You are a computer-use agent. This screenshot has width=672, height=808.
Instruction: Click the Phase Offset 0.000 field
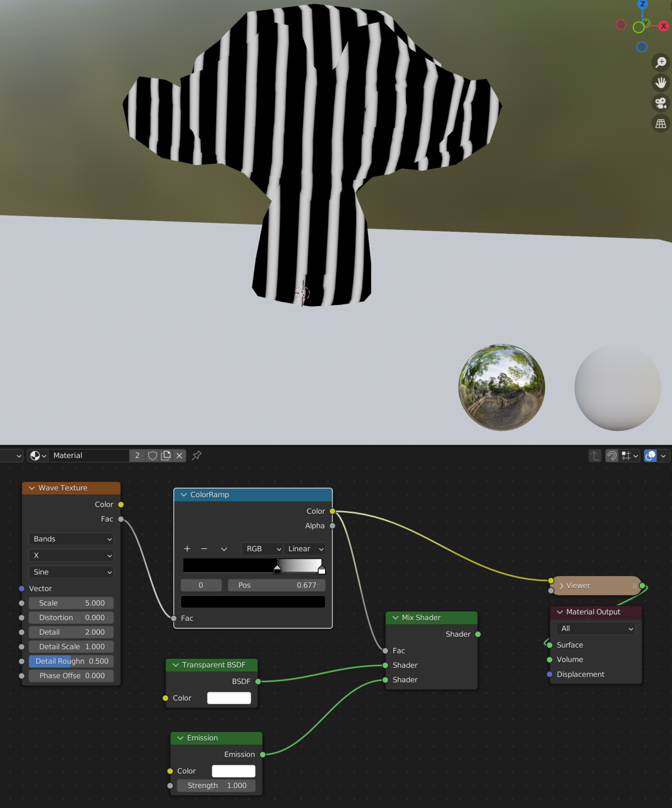pos(71,676)
